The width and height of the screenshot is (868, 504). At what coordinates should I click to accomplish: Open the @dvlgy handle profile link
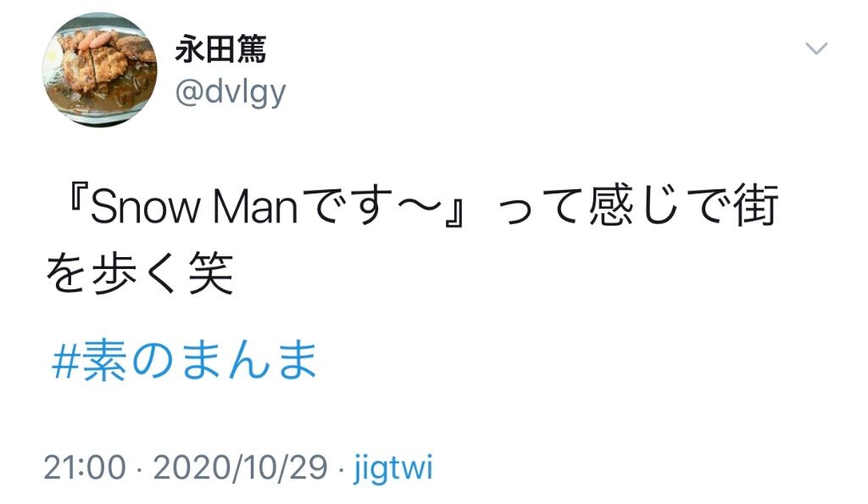(231, 92)
